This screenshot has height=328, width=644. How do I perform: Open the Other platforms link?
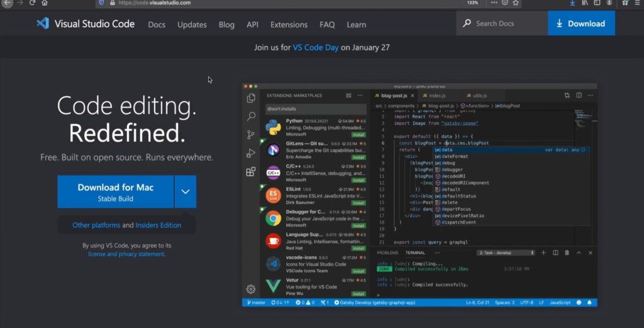(96, 225)
